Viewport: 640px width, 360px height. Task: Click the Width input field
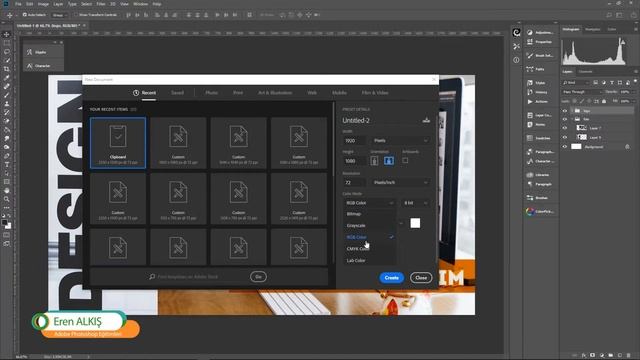354,140
